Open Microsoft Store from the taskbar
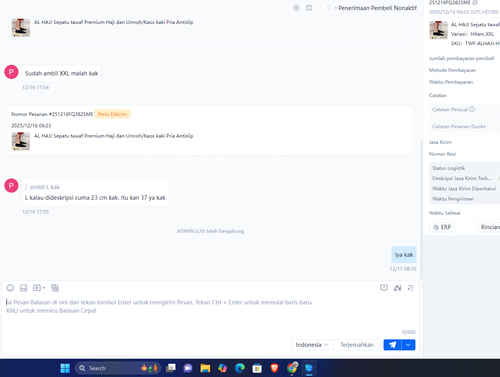The width and height of the screenshot is (500, 377). point(257,368)
